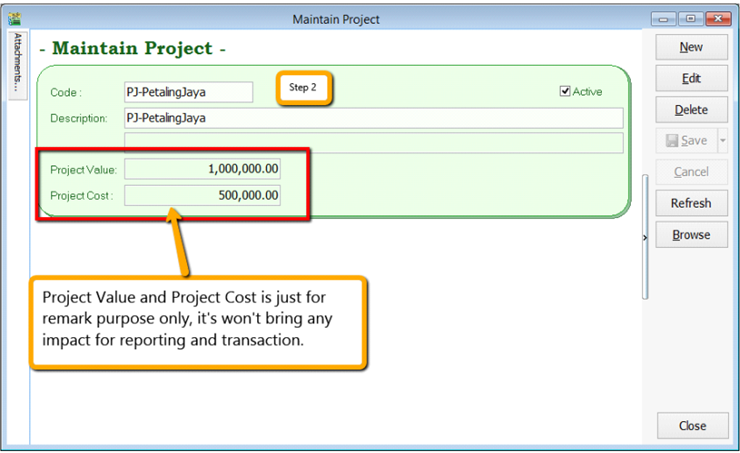Select the first Description text field
740x453 pixels.
[372, 118]
